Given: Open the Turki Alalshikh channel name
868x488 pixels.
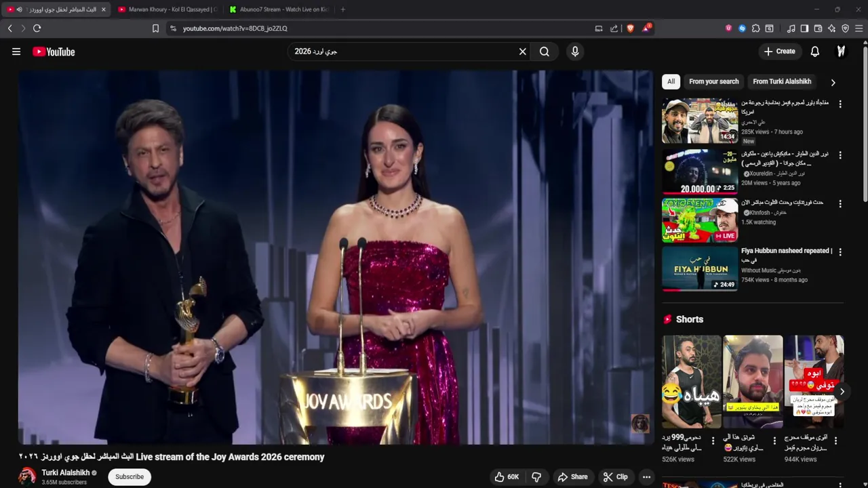Looking at the screenshot, I should click(66, 472).
